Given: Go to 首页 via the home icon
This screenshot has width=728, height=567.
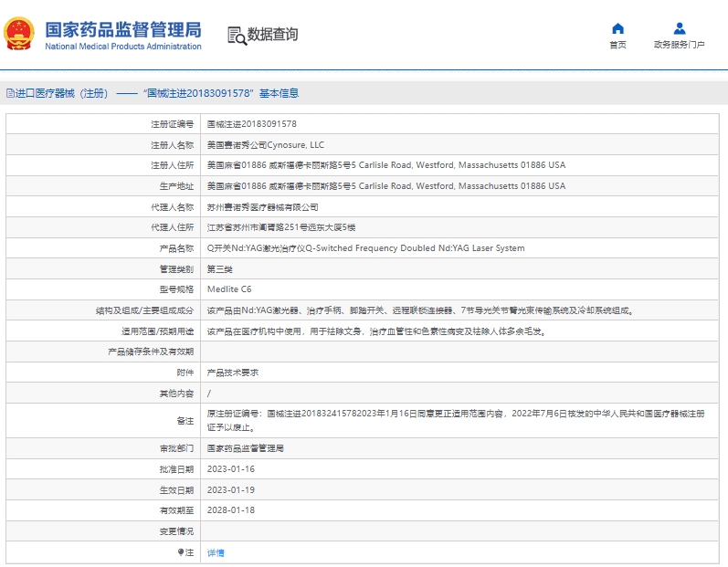Looking at the screenshot, I should 617,29.
